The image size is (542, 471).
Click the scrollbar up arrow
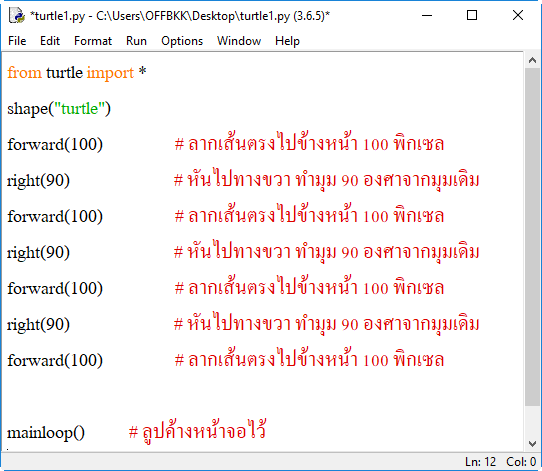pos(532,60)
